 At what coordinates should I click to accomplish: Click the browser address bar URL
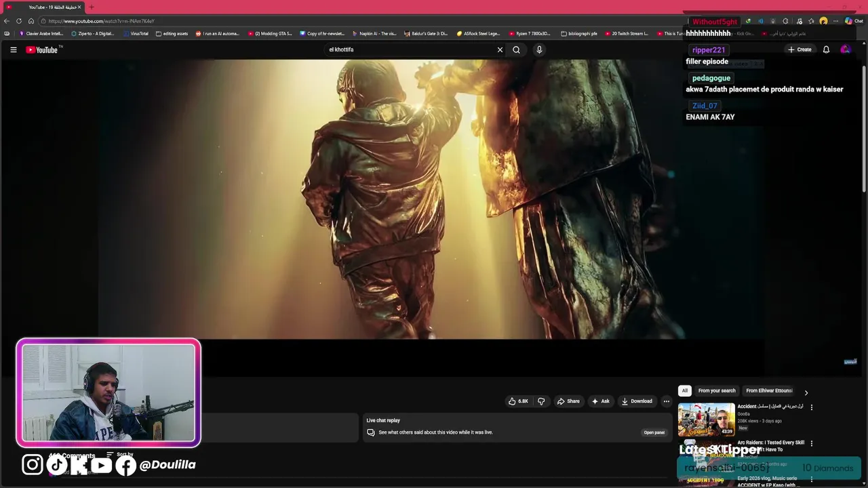[102, 21]
